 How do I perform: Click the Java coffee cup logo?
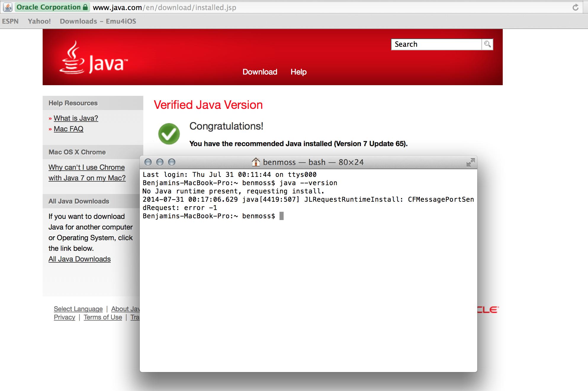(x=72, y=58)
